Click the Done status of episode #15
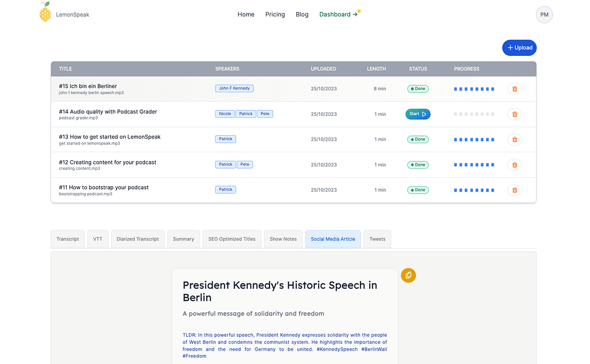 click(x=418, y=89)
